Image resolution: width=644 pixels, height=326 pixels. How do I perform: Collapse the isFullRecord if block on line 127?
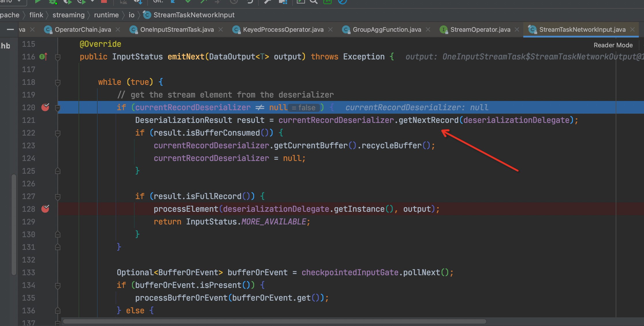[x=58, y=197]
